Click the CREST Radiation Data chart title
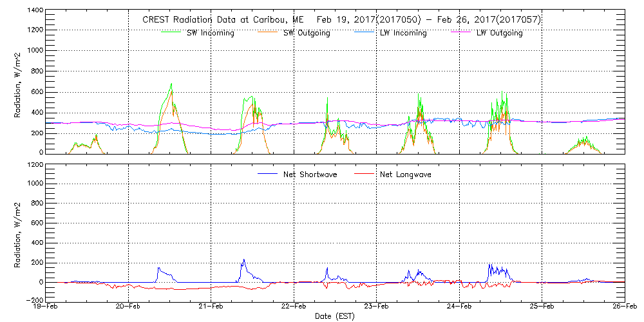644x322 pixels. coord(341,19)
